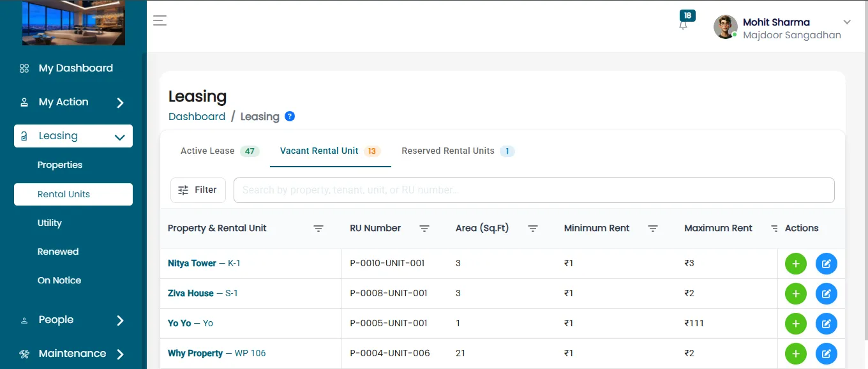Open the Yo Yo — Yo unit link

(190, 323)
